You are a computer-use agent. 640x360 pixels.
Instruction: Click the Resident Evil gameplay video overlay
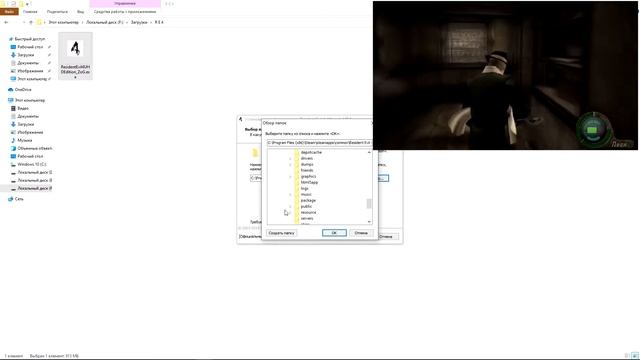tap(505, 76)
